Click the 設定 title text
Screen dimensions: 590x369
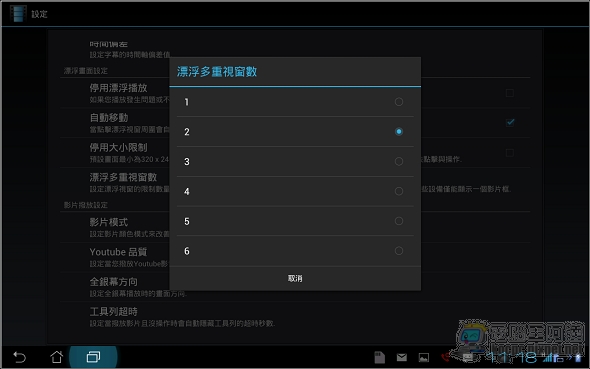(x=39, y=14)
